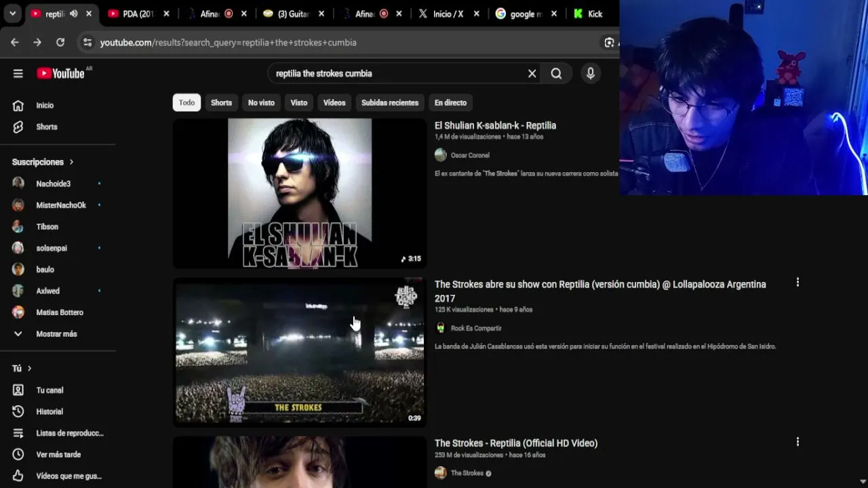Viewport: 868px width, 488px height.
Task: Start voice search with the microphone
Action: tap(591, 73)
